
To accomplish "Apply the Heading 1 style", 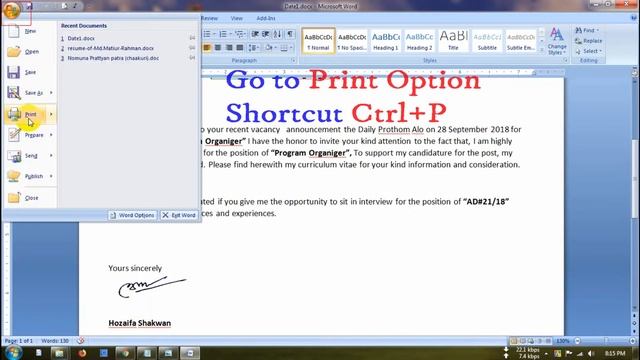I will [385, 41].
